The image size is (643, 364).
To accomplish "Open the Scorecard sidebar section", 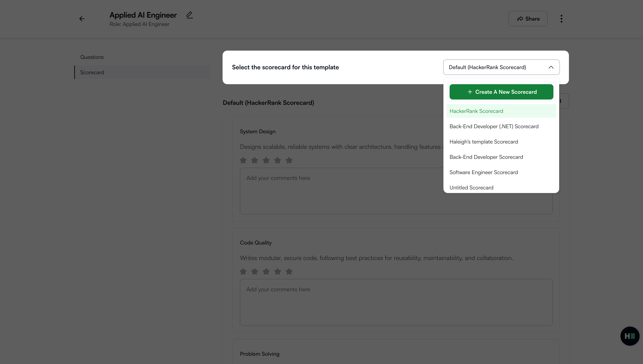I will click(92, 72).
